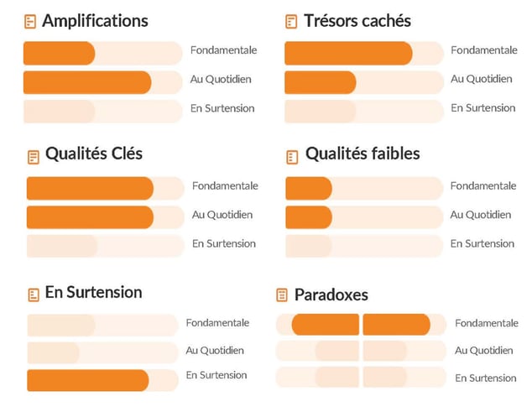Open the Qualités Clés section title
The width and height of the screenshot is (532, 412).
pos(94,154)
